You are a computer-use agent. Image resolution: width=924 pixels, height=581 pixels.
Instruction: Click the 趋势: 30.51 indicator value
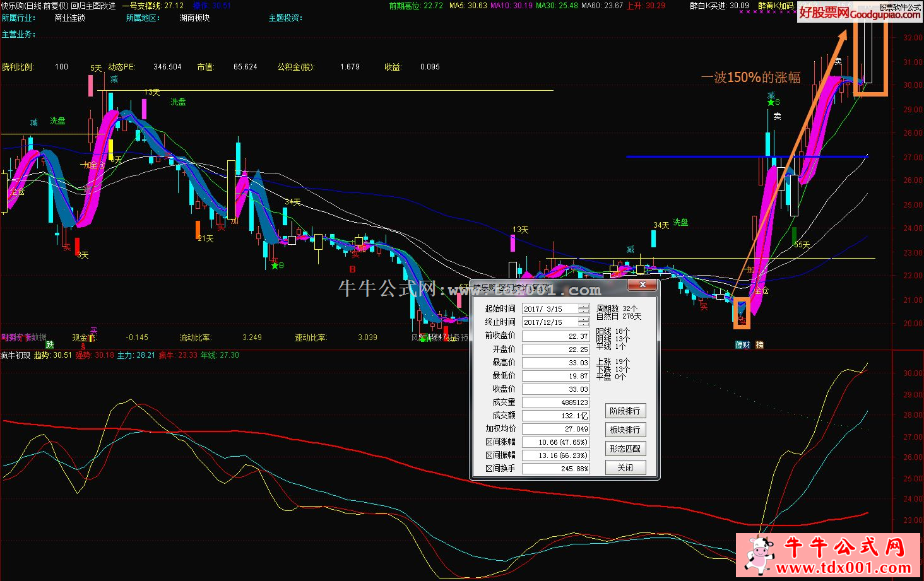coord(52,356)
